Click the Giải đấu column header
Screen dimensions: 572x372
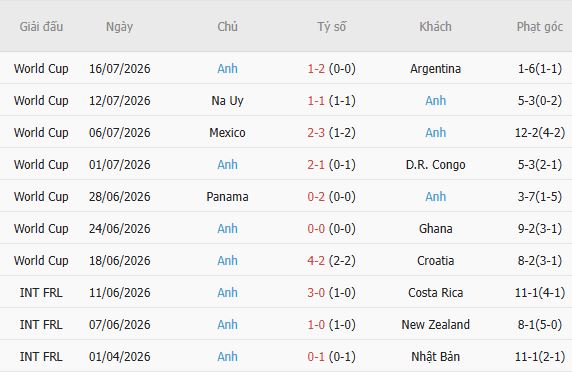41,27
